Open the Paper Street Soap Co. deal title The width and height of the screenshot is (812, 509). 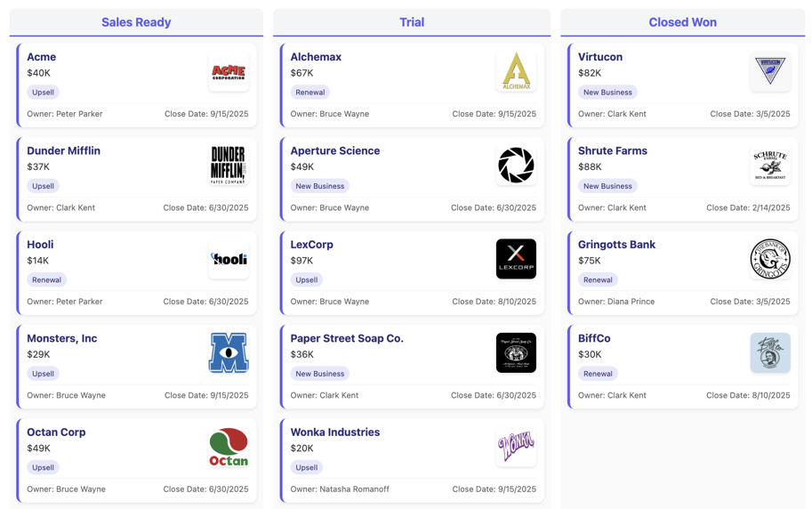click(x=347, y=338)
